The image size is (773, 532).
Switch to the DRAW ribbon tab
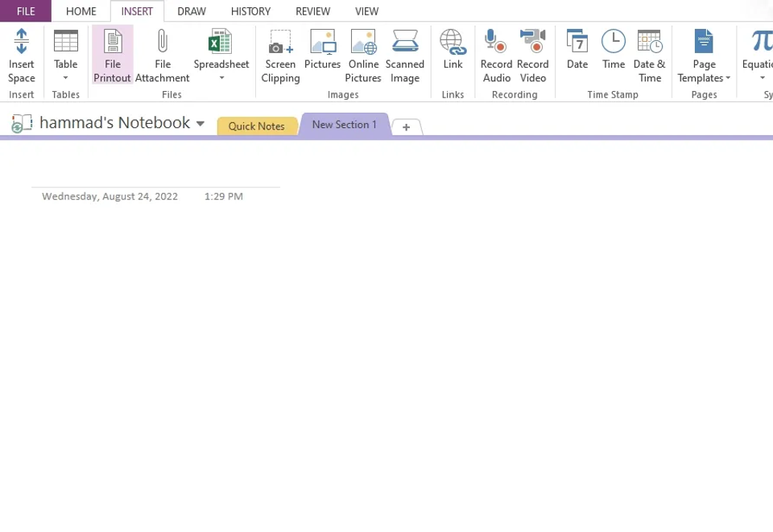192,11
